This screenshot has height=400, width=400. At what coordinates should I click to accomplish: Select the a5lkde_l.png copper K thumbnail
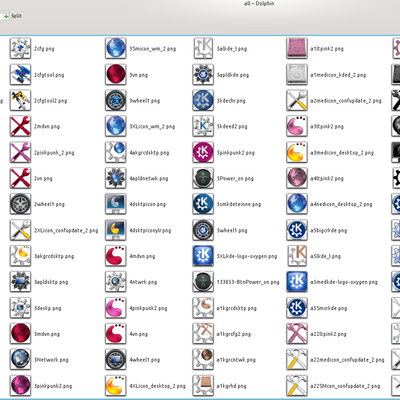[x=297, y=256]
